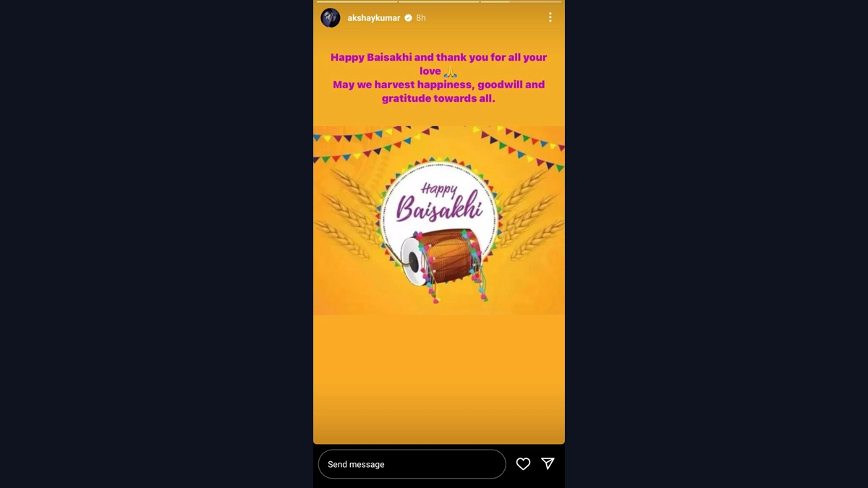Click the first story progress bar segment
Viewport: 868px width, 488px height.
(x=357, y=1)
